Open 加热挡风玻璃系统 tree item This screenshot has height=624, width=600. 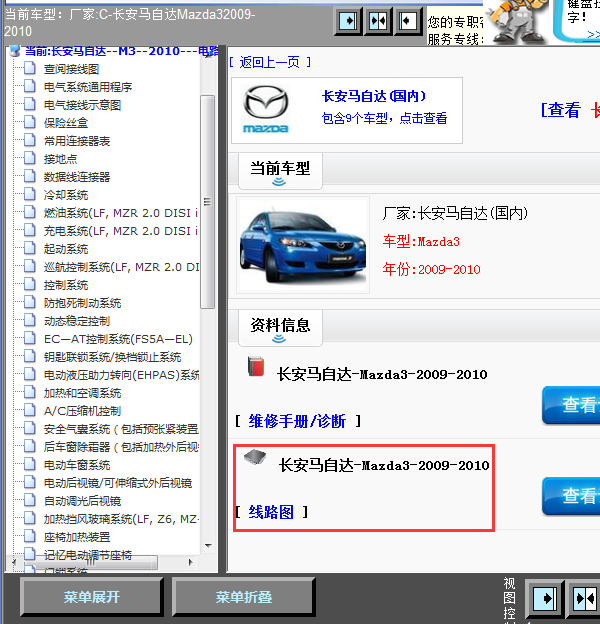pyautogui.click(x=121, y=519)
